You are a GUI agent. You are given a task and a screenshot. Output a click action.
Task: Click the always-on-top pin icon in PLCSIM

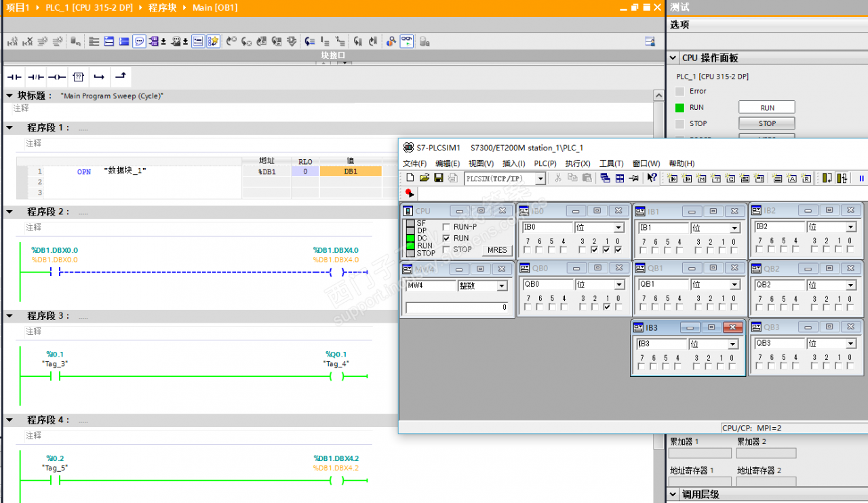[x=634, y=178]
